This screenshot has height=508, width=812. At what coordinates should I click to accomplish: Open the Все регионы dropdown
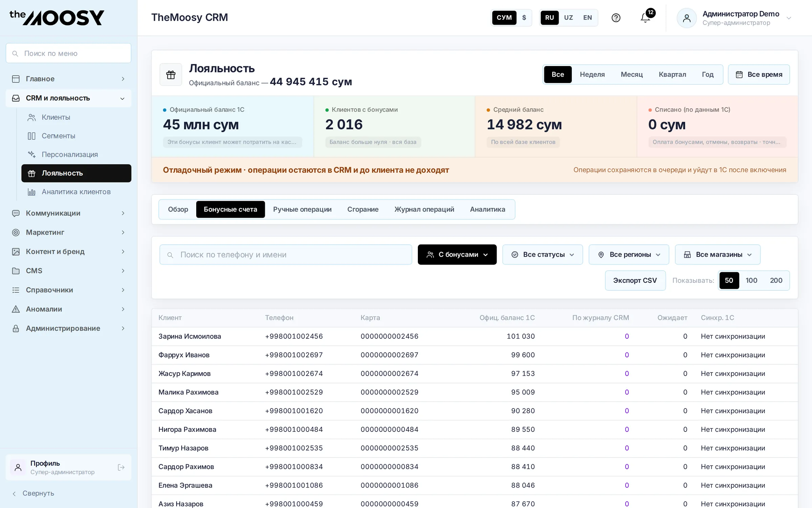coord(629,255)
